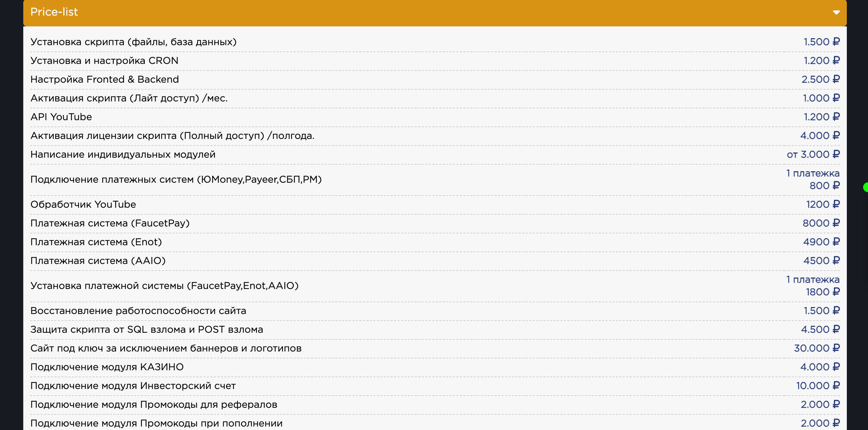Click the 'от 3.000 ₽' price
The height and width of the screenshot is (430, 868).
(813, 155)
